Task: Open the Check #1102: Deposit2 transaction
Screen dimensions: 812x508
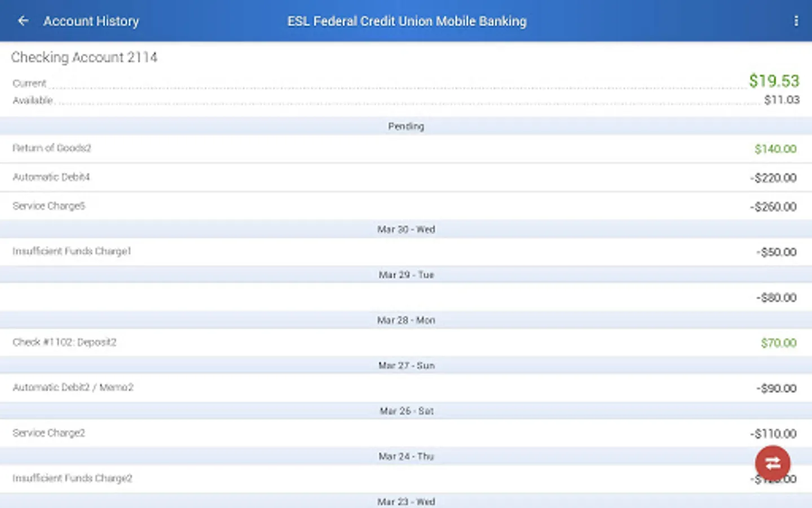Action: click(x=406, y=343)
